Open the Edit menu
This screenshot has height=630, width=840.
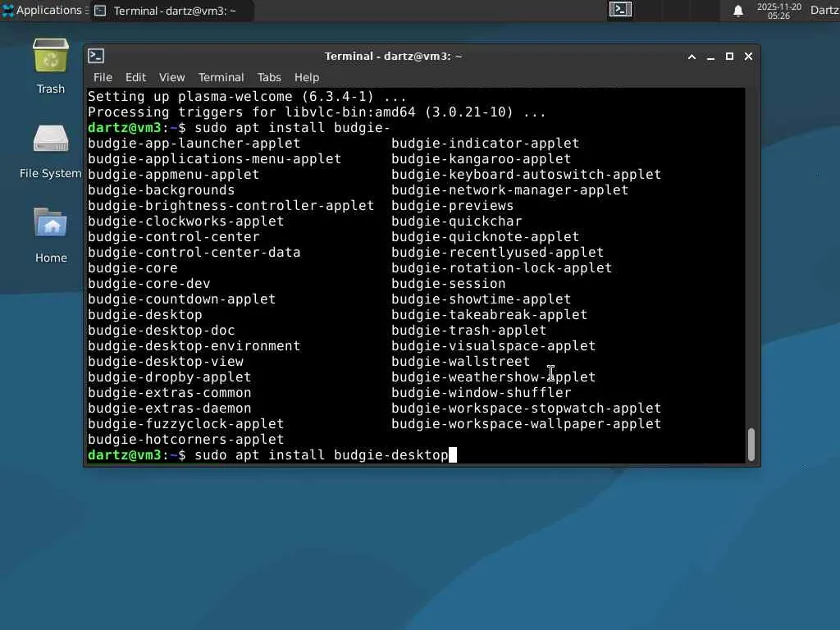[135, 77]
